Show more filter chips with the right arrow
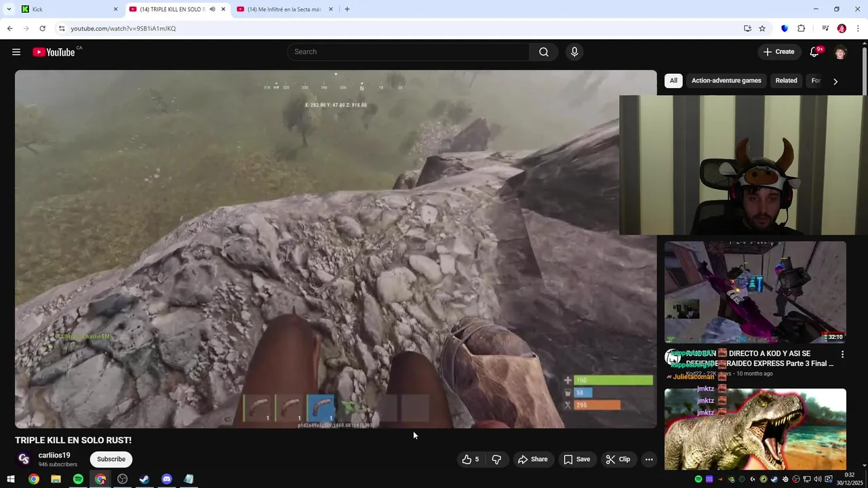The image size is (868, 488). click(x=835, y=81)
